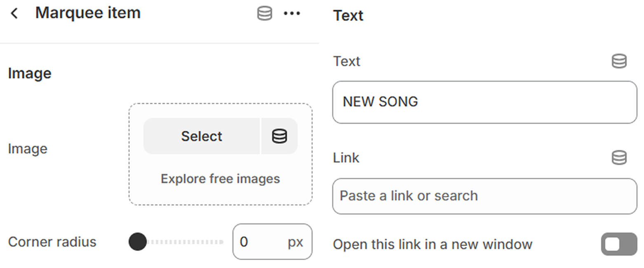Click the bold Image section heading
644x268 pixels.
pos(30,73)
